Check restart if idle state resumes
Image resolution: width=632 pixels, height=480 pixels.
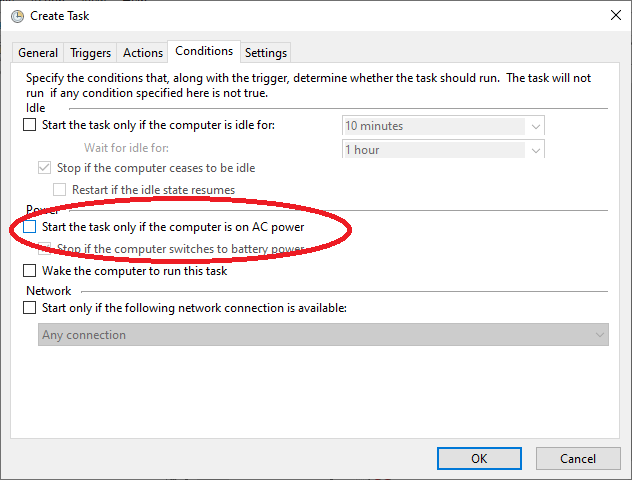point(59,190)
